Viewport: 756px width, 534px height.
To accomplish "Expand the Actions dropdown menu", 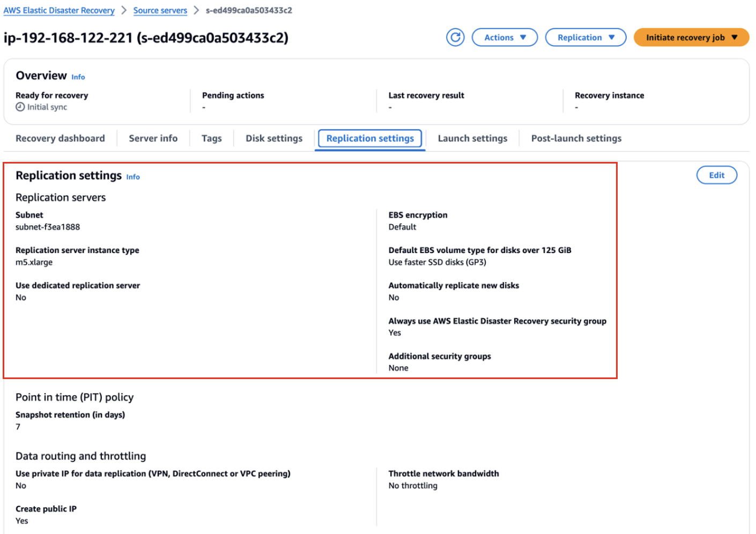I will 504,37.
